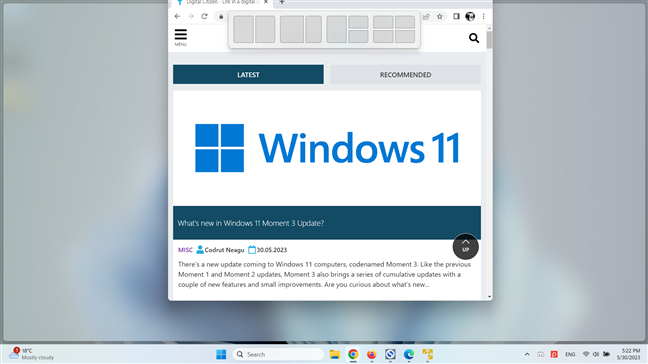The width and height of the screenshot is (648, 364).
Task: Snap window to tall left zone in three-zone layout
Action: pos(336,29)
